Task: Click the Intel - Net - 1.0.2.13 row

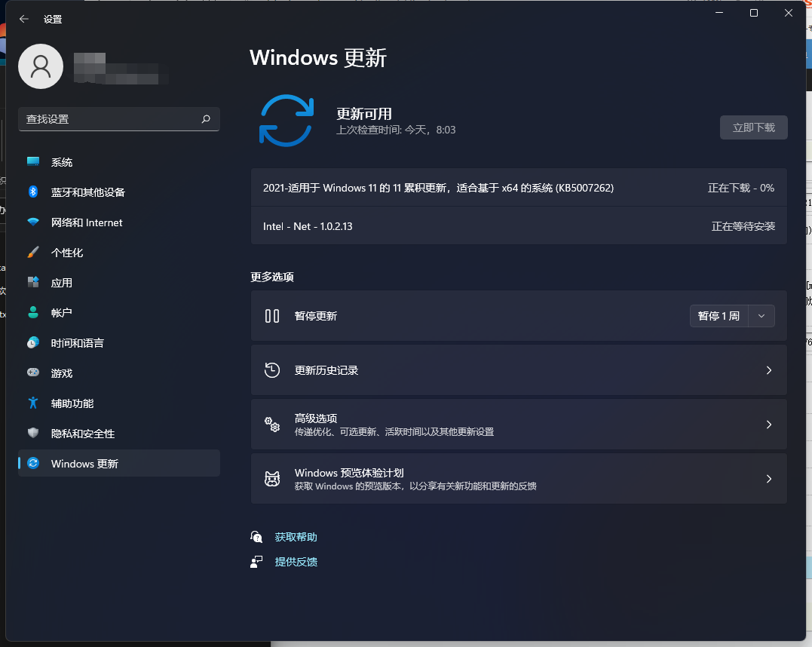Action: pyautogui.click(x=519, y=226)
